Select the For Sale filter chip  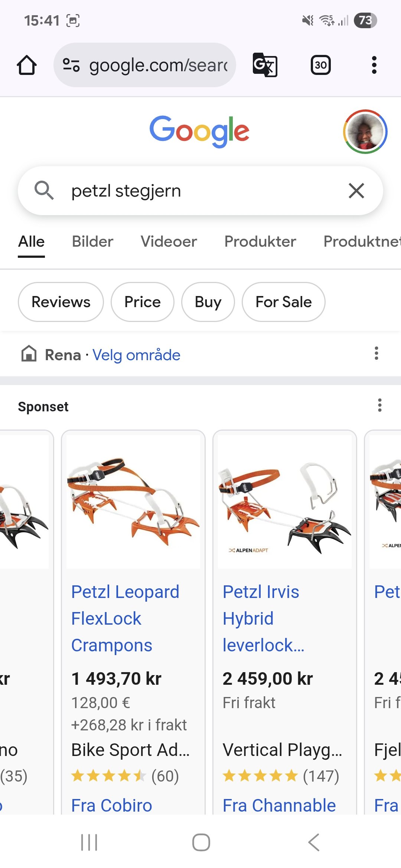point(283,302)
